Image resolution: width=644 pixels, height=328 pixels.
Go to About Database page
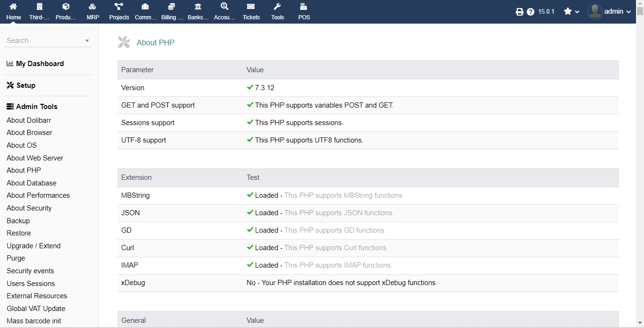tap(32, 183)
